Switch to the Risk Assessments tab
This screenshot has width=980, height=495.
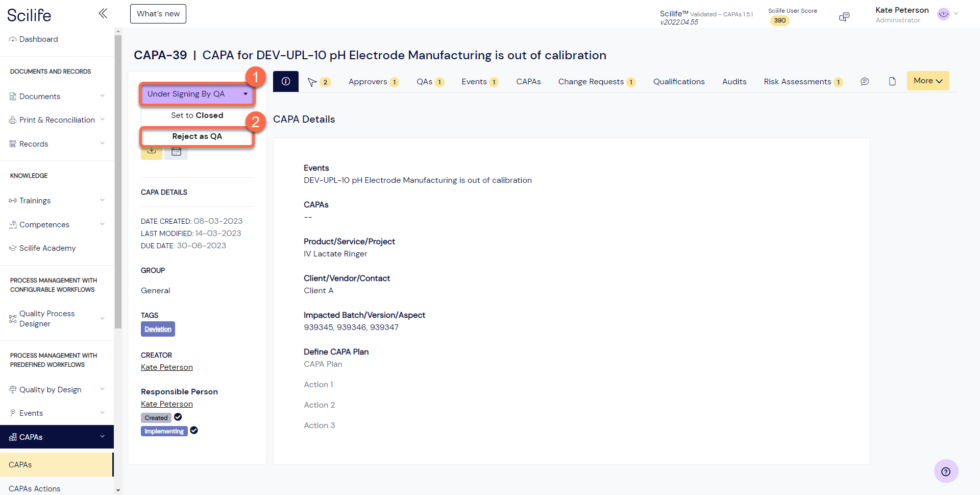point(803,82)
